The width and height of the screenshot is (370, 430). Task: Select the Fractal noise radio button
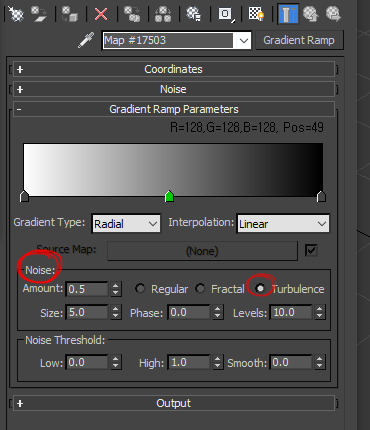pyautogui.click(x=200, y=288)
